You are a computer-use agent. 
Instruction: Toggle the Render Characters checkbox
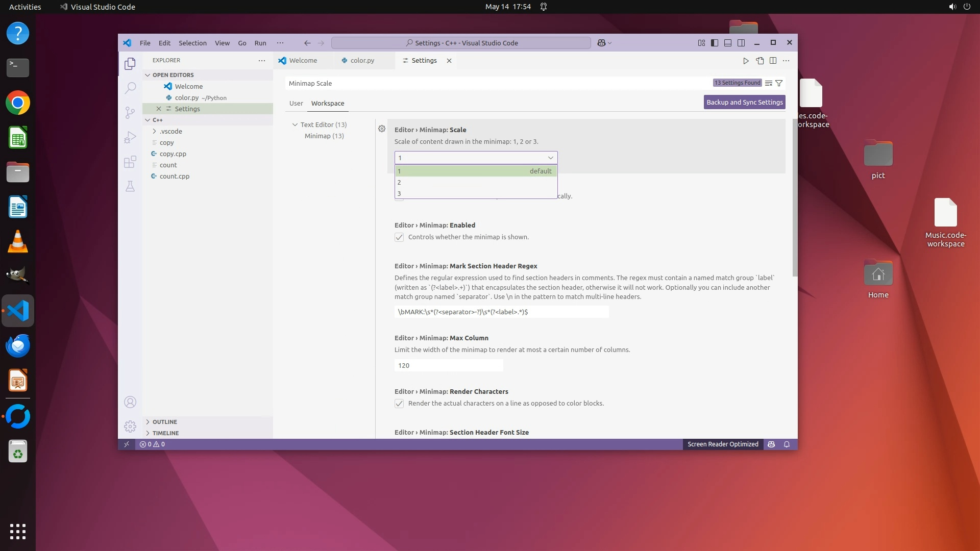pos(399,404)
